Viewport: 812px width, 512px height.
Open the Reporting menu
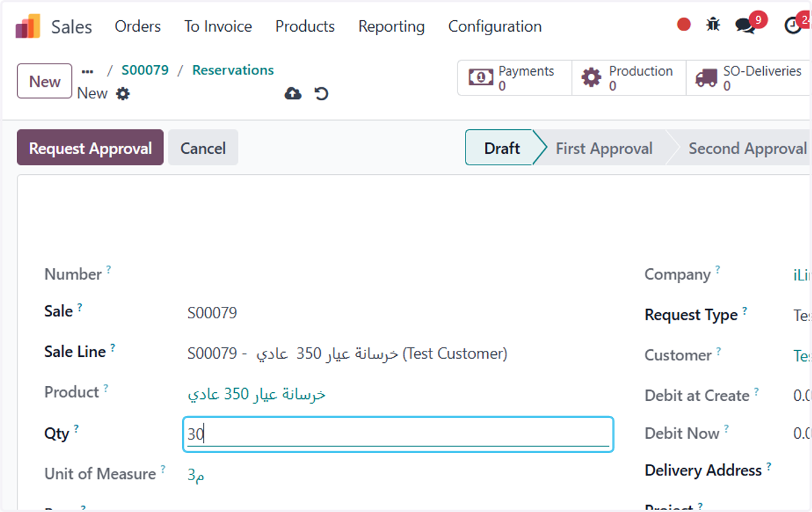click(392, 26)
